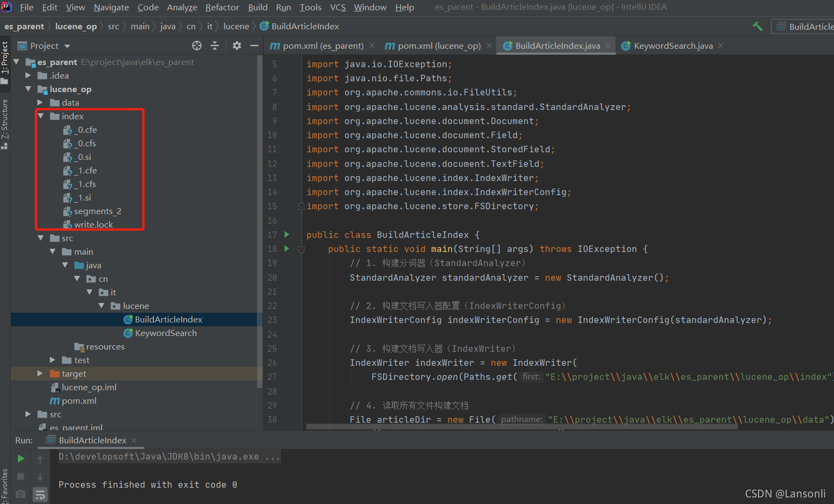Switch to KeywordSearch.java tab
This screenshot has width=834, height=504.
click(x=673, y=46)
